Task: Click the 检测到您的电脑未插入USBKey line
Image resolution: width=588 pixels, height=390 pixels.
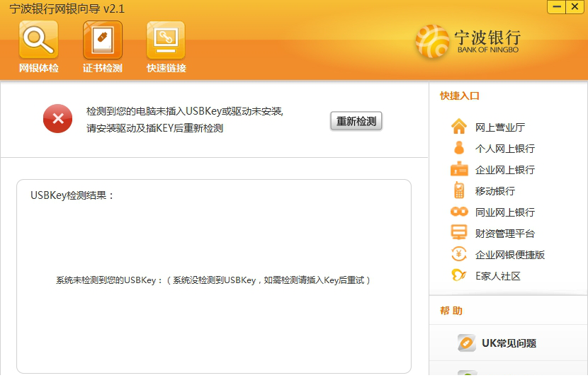Action: pyautogui.click(x=185, y=111)
